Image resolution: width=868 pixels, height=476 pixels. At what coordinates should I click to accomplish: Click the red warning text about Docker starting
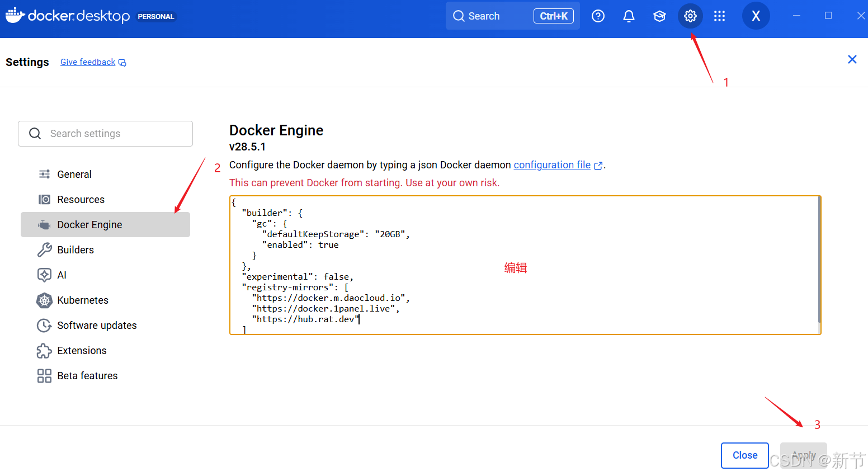pyautogui.click(x=365, y=183)
